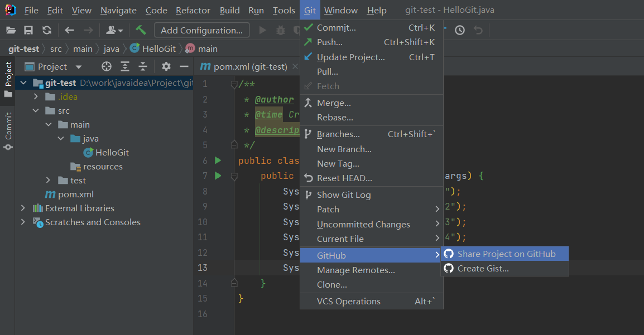Expand External Libraries node
The height and width of the screenshot is (335, 644).
(x=23, y=208)
